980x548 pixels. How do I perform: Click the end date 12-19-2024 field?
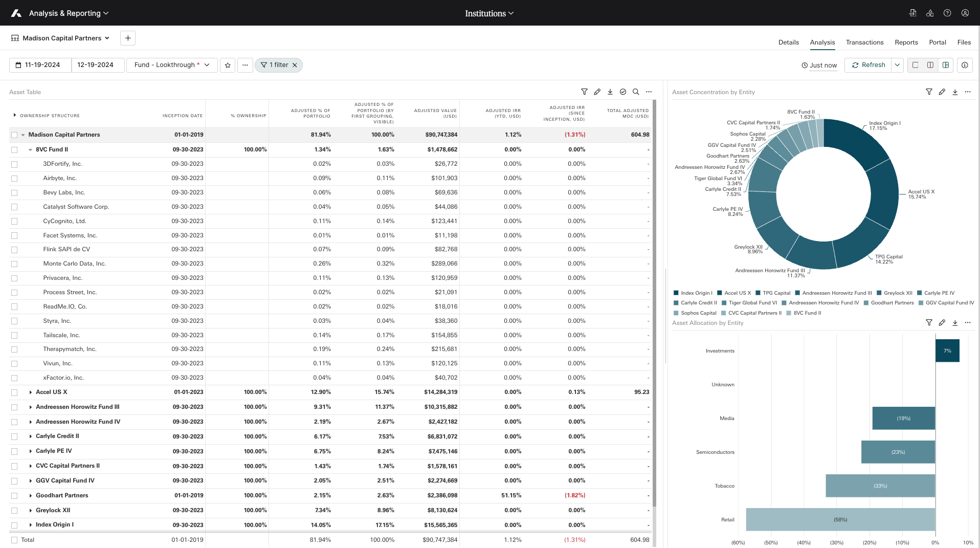click(x=98, y=65)
